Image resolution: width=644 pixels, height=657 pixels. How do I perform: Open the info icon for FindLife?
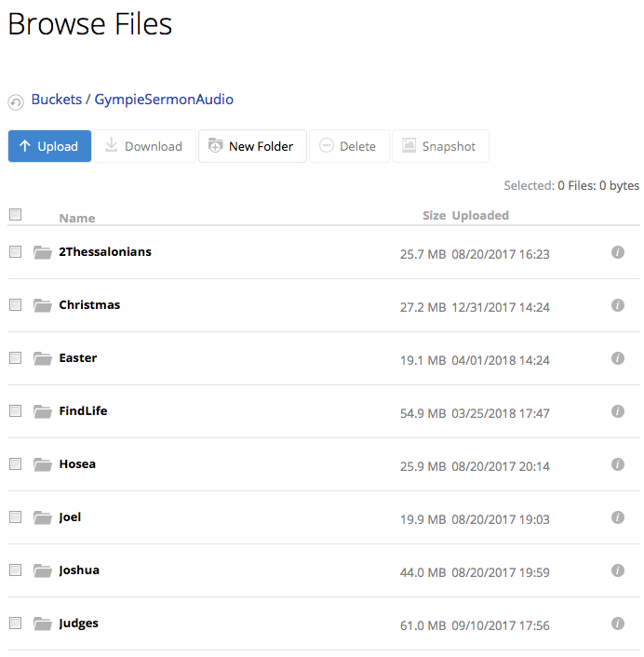(x=618, y=411)
